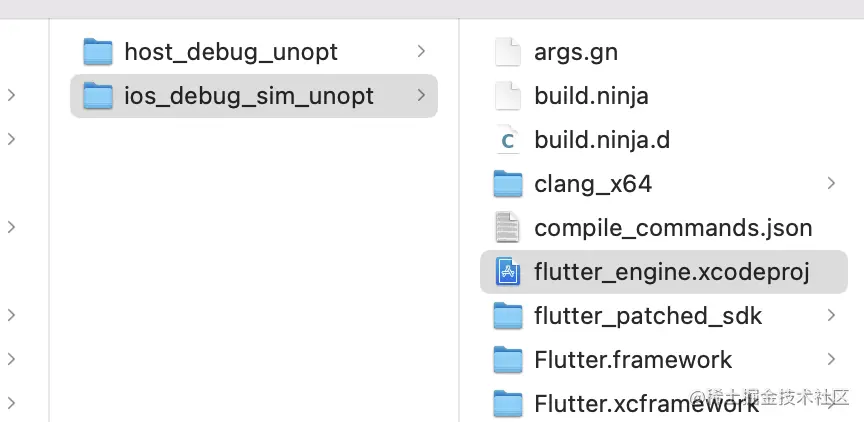Click the Flutter.framework folder icon

click(x=508, y=360)
